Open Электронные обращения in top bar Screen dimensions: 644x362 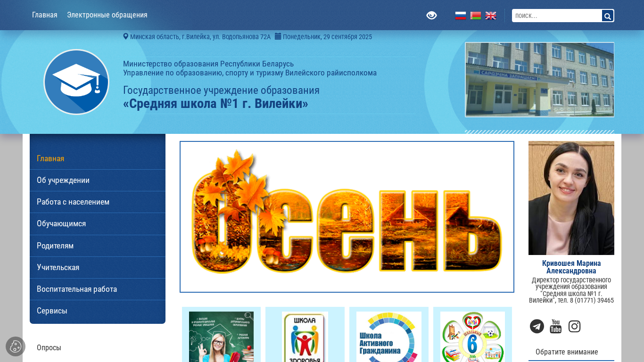(x=107, y=15)
